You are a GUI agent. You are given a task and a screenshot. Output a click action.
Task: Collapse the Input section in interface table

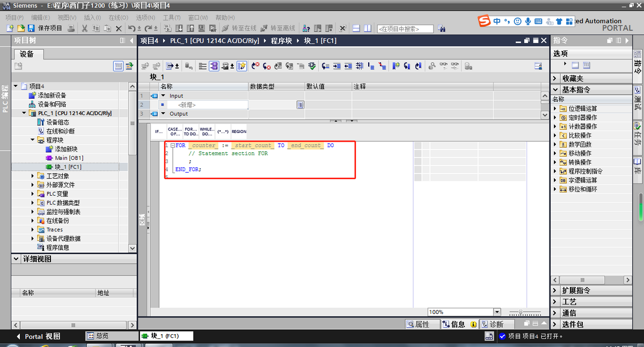click(163, 96)
